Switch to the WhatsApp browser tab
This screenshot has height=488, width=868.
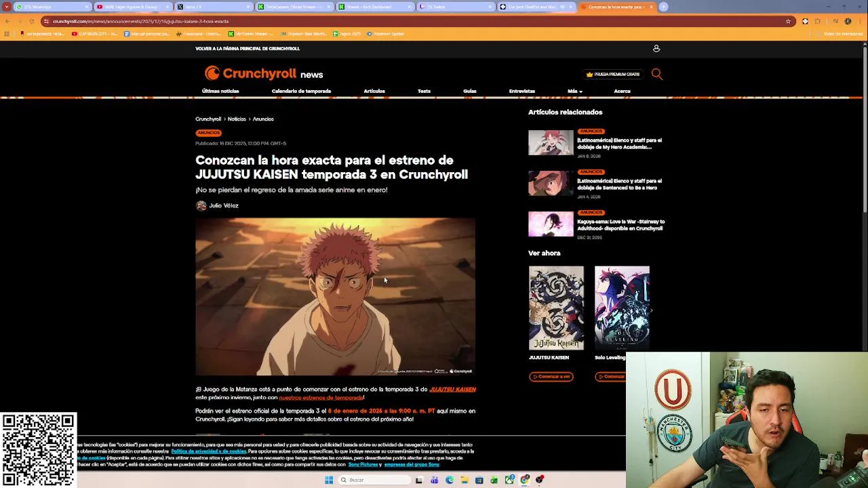pos(51,7)
